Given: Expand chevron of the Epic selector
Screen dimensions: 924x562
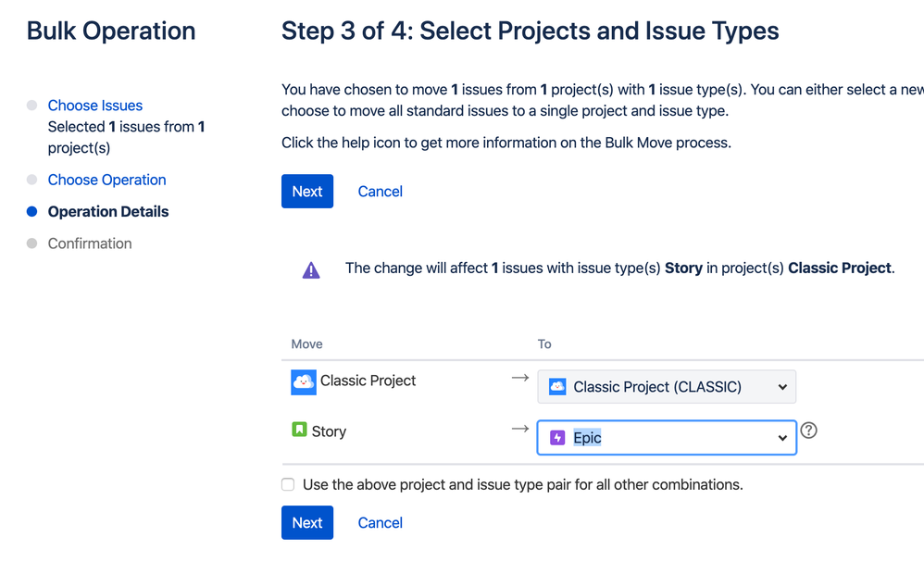Looking at the screenshot, I should click(x=782, y=438).
